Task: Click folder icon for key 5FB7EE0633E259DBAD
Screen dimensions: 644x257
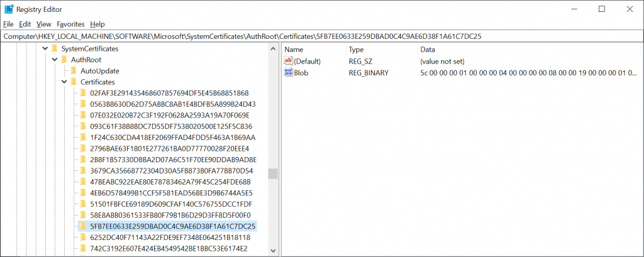Action: [82, 226]
